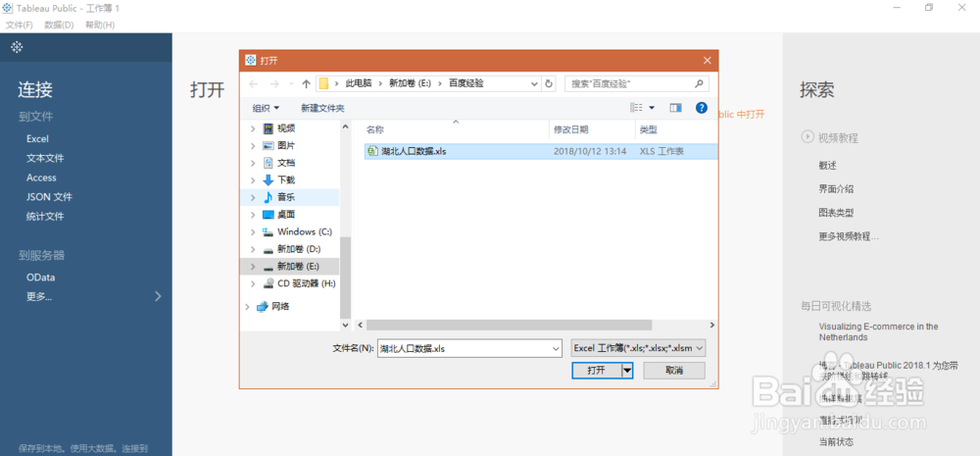Connect to Excel file link
980x456 pixels.
[x=37, y=139]
